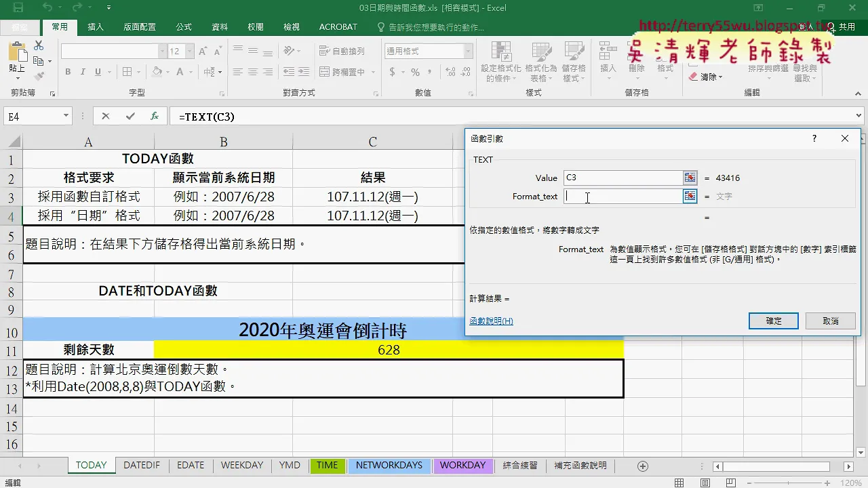The width and height of the screenshot is (868, 488).
Task: Click the Fill Color paint bucket
Action: tap(157, 72)
